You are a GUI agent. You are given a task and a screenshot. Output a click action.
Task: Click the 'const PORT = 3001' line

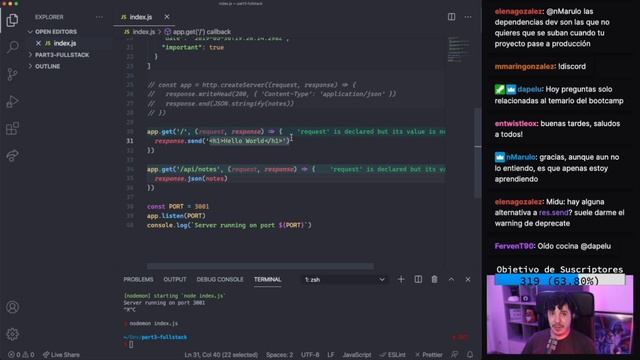click(178, 207)
